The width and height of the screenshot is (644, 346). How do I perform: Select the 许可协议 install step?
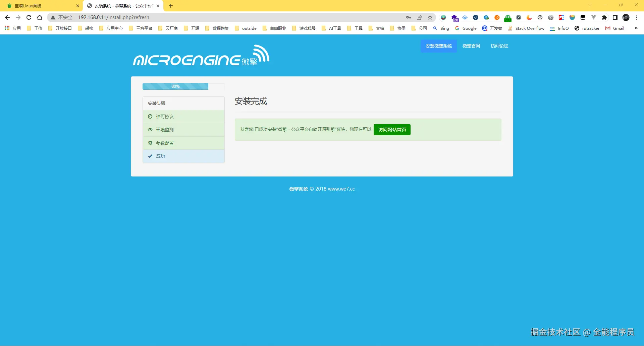pos(183,117)
